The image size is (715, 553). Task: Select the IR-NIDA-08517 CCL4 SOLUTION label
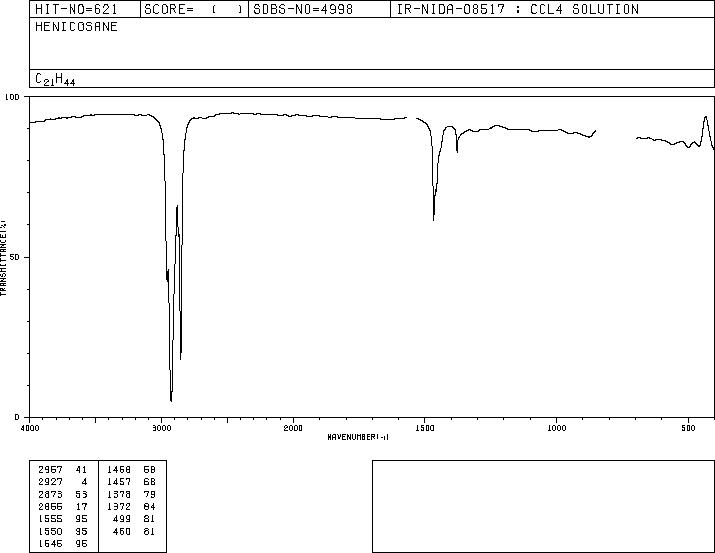click(518, 9)
